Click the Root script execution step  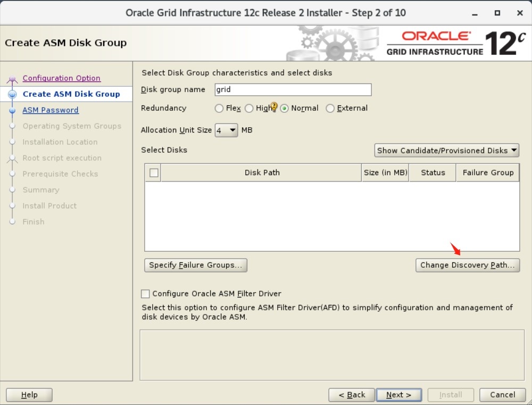coord(62,158)
